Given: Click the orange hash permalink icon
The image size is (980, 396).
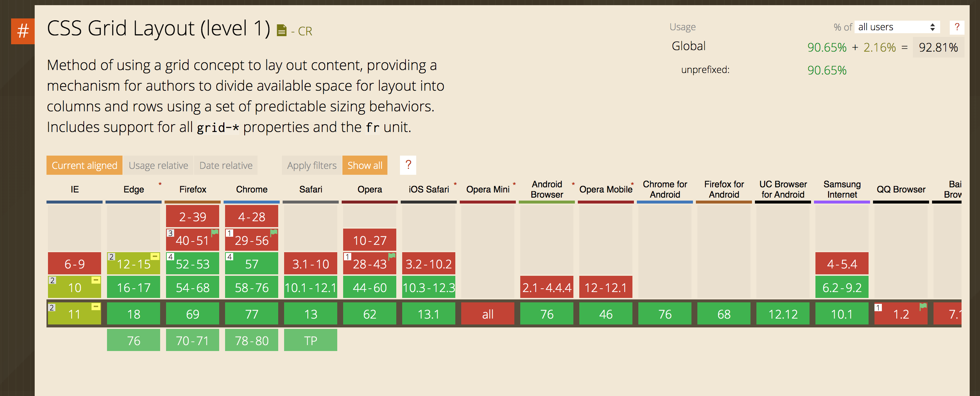Looking at the screenshot, I should 23,31.
